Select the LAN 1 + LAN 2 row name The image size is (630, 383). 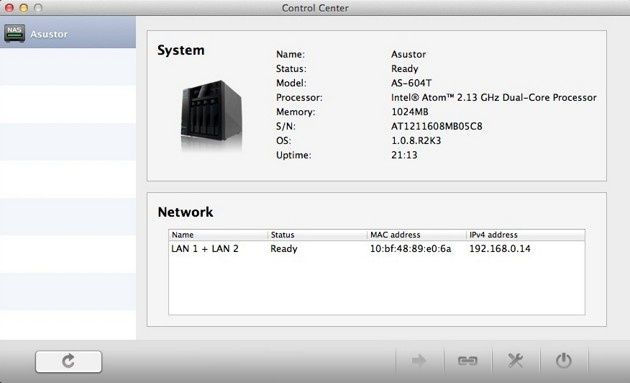pos(205,249)
